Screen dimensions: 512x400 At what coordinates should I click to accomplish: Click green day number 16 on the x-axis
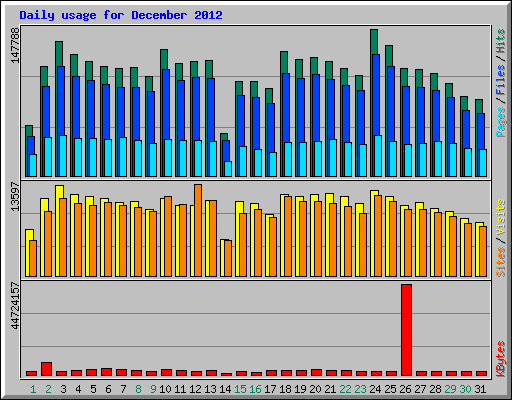(255, 389)
